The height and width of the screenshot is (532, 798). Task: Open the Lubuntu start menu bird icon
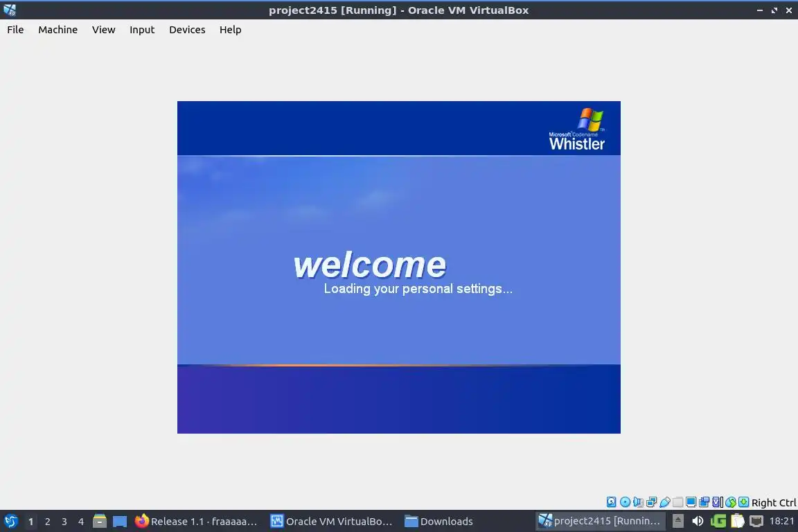pos(10,522)
